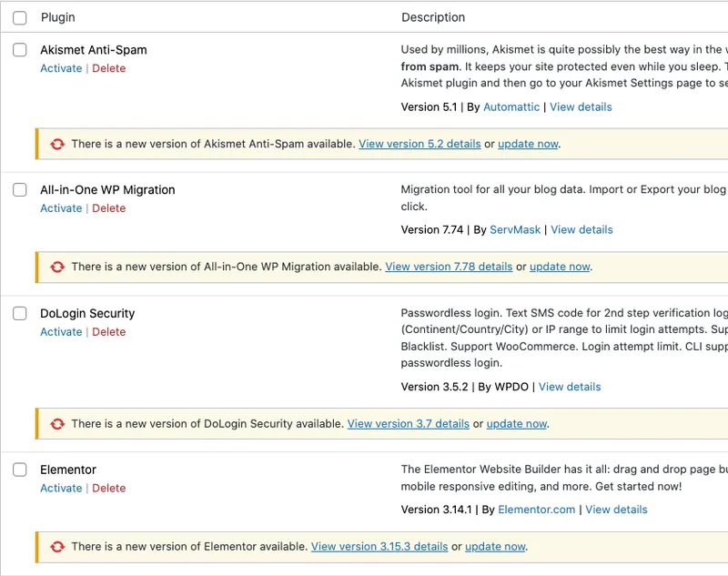
Task: Click the Elementor update refresh icon
Action: click(57, 547)
